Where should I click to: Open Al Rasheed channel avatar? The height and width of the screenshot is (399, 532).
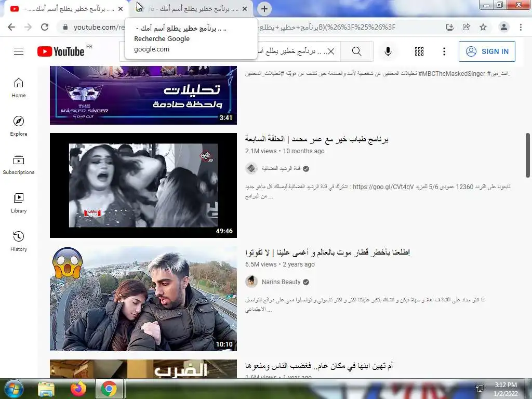[x=251, y=168]
